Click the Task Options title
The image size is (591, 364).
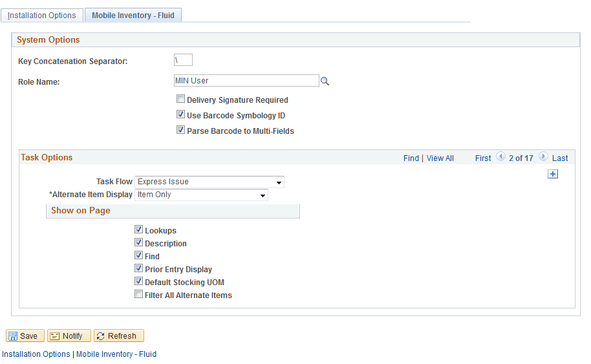click(x=47, y=158)
